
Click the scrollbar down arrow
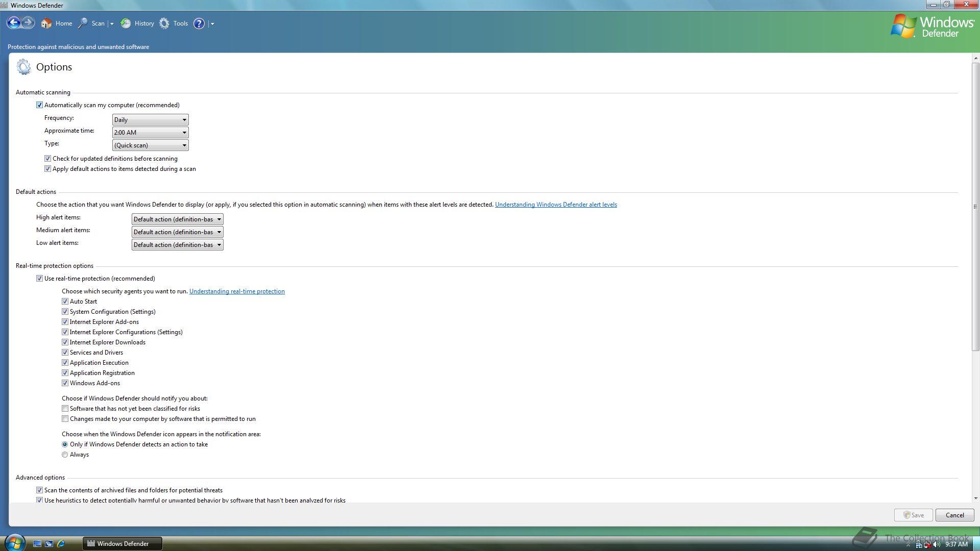(975, 498)
